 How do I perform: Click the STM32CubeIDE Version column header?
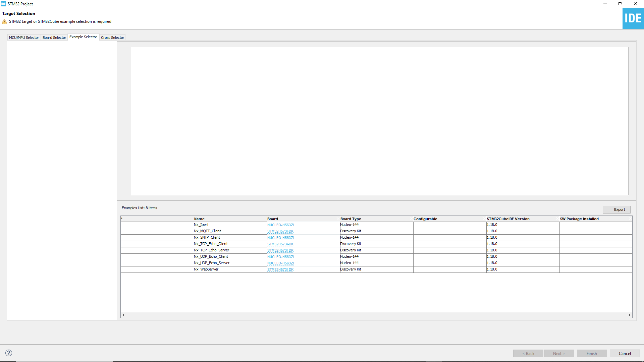[x=508, y=219]
